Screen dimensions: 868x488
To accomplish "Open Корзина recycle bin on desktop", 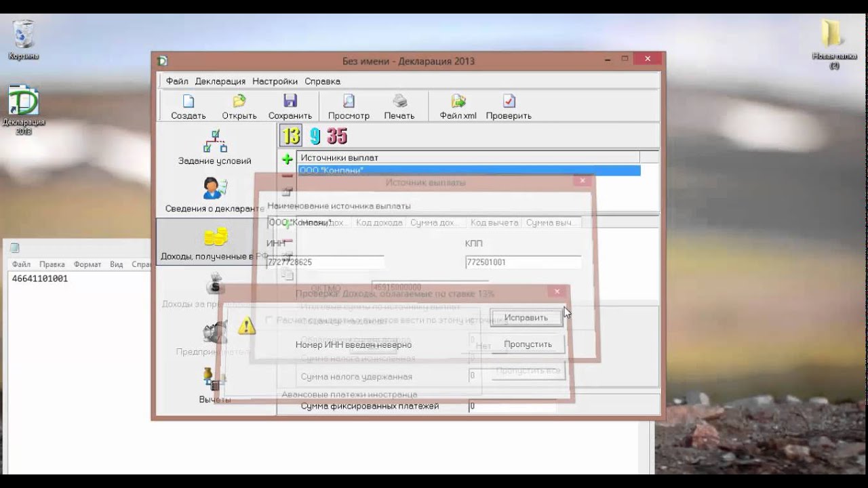I will pyautogui.click(x=24, y=39).
